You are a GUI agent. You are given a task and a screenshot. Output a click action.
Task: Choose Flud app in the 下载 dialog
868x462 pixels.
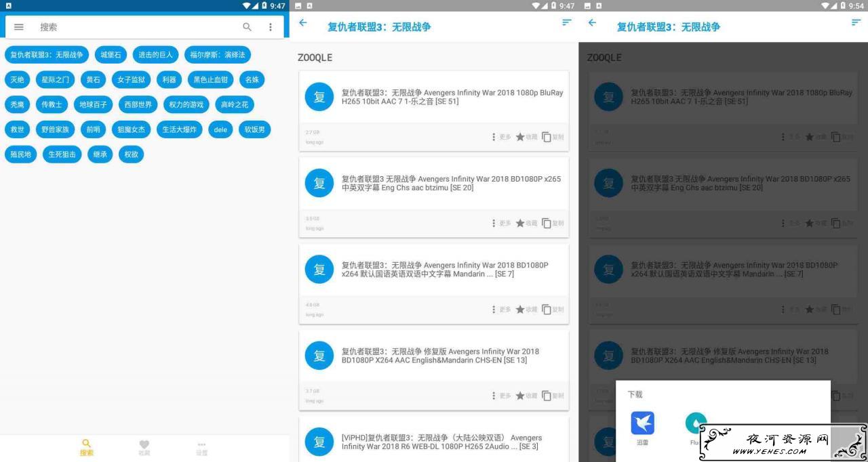tap(695, 428)
